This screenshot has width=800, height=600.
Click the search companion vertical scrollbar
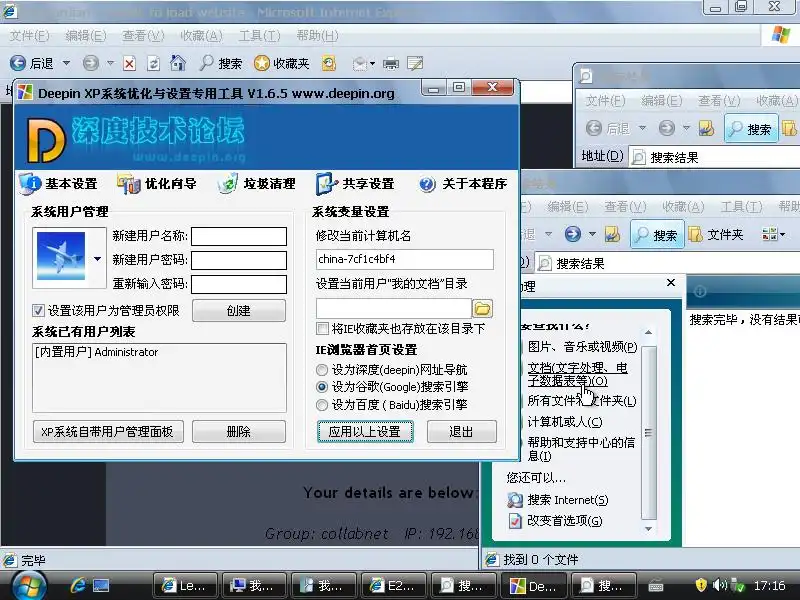[648, 432]
